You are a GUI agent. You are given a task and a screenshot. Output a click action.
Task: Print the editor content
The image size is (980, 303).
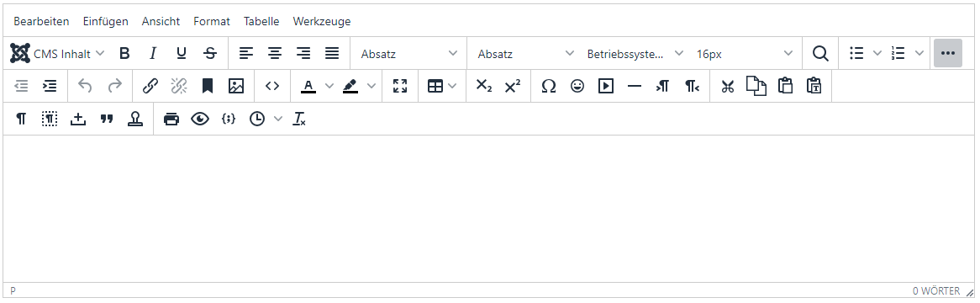(x=171, y=119)
